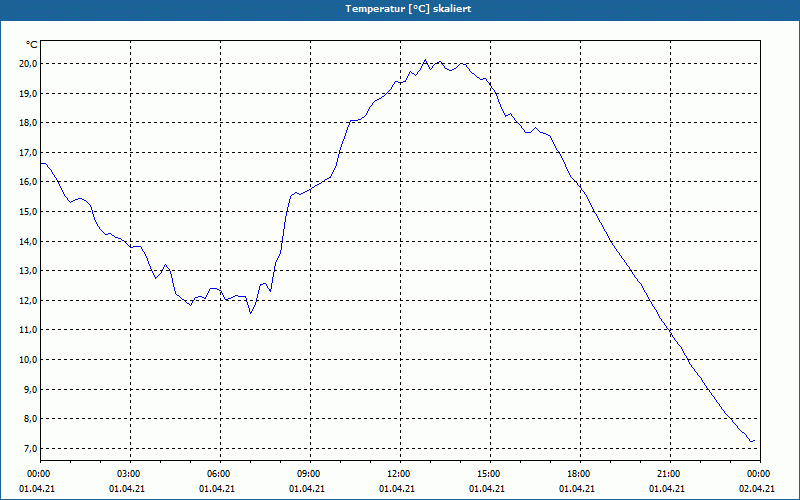800x500 pixels.
Task: Click the temperature curve peak near 13:00
Action: coord(426,60)
